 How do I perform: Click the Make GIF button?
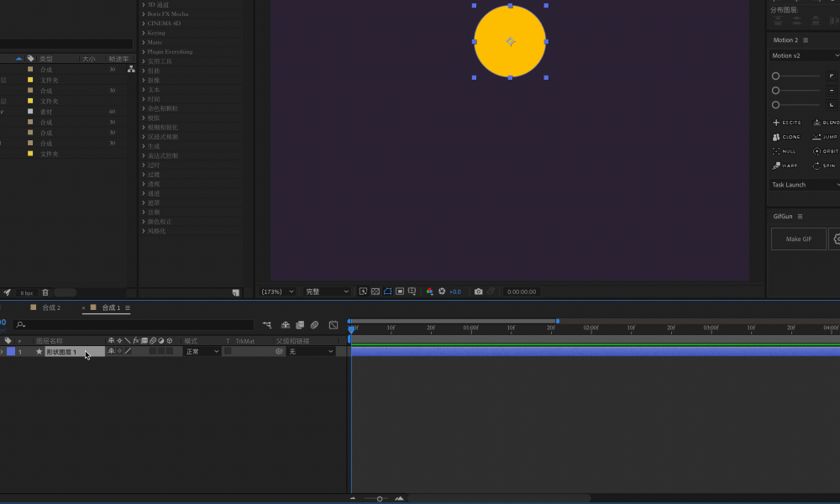(799, 239)
